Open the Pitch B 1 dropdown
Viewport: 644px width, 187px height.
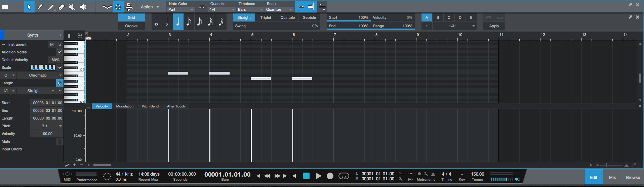pyautogui.click(x=47, y=126)
